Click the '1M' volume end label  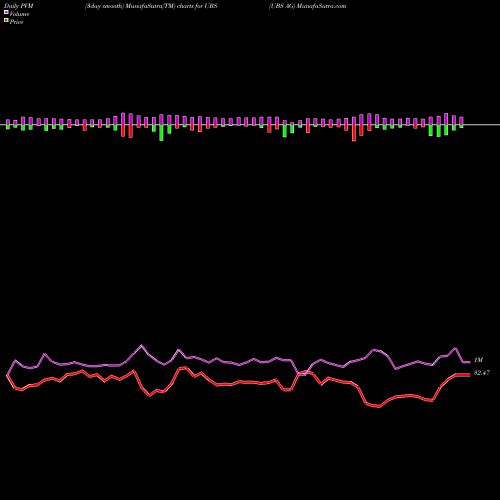coord(478,360)
